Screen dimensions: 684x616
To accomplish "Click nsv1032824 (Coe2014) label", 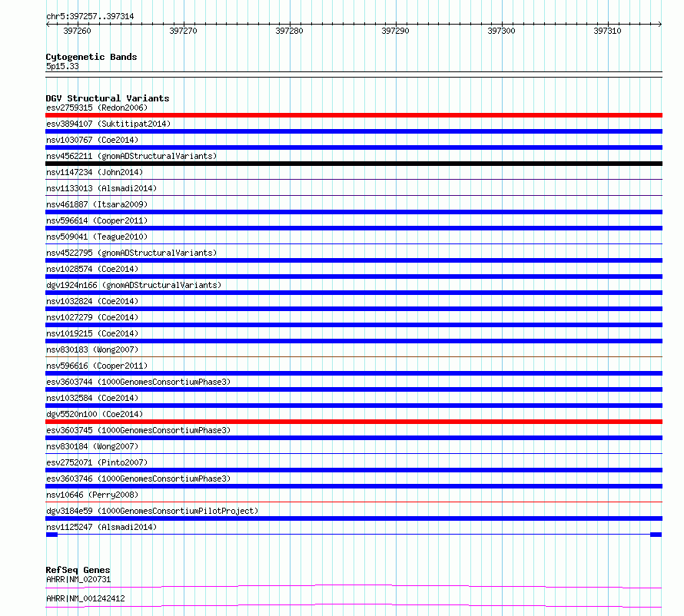I will click(x=92, y=301).
